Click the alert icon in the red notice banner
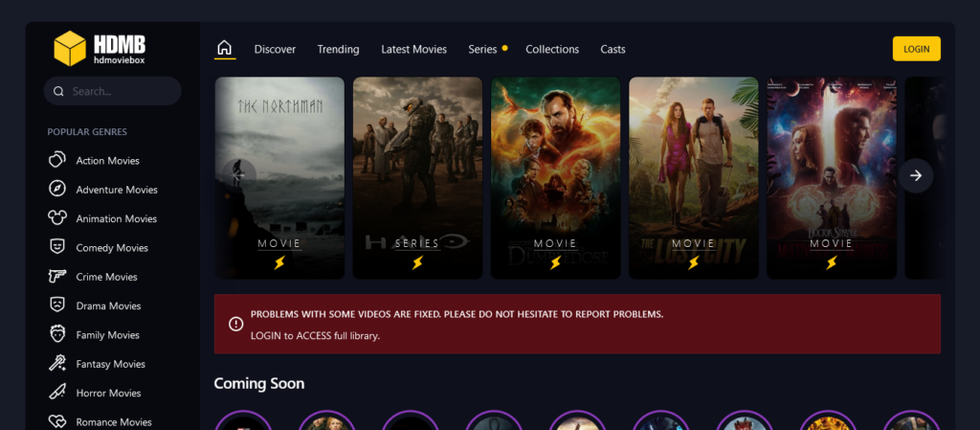980x430 pixels. tap(235, 324)
